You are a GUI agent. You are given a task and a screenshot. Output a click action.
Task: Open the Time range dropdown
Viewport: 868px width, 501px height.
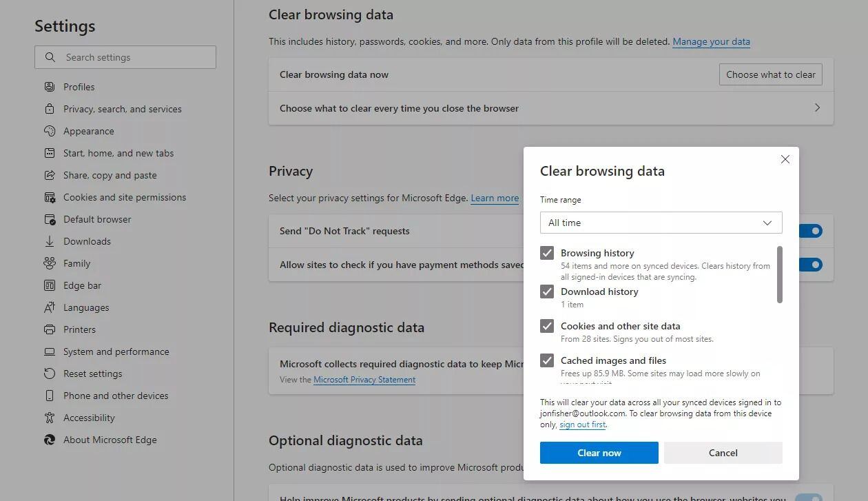(x=661, y=223)
